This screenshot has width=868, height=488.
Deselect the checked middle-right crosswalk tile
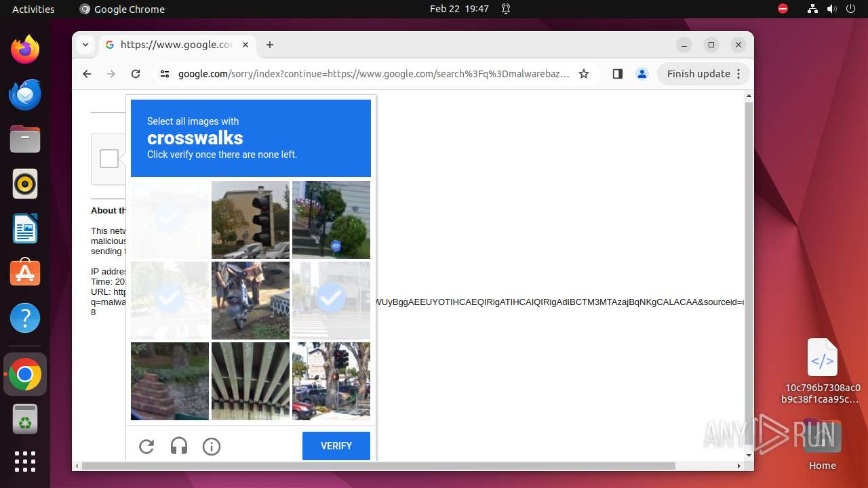331,300
